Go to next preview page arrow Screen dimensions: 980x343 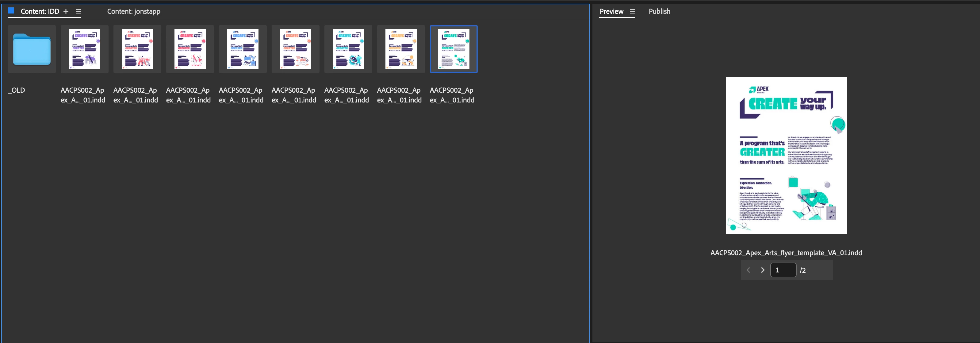(x=762, y=270)
